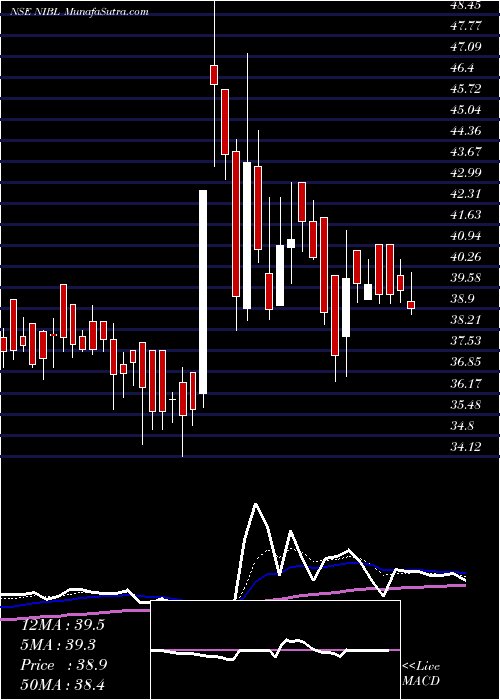
Task: Click the 38.21 price axis label
Action: coord(466,320)
